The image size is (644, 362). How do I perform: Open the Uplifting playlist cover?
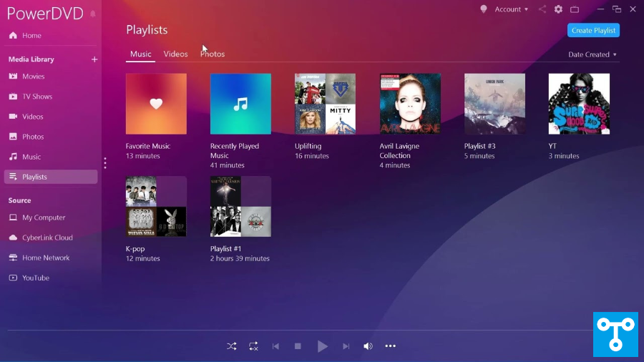326,104
